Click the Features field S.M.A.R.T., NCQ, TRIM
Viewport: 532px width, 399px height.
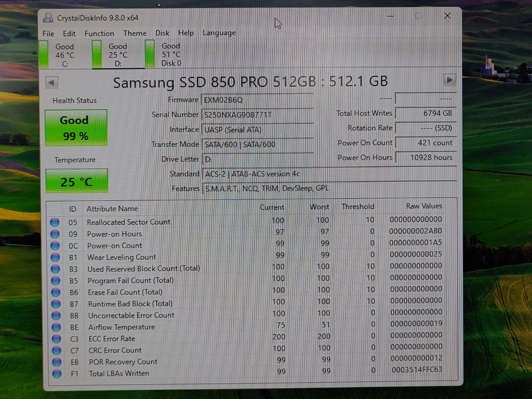click(329, 188)
